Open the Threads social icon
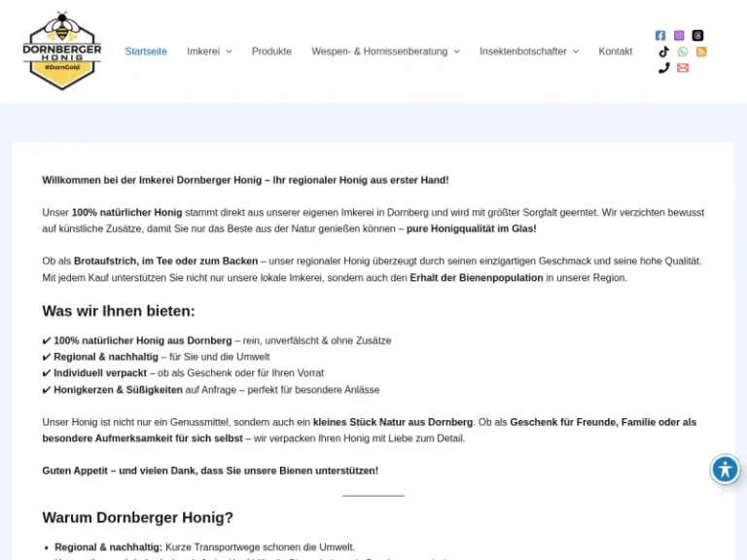The height and width of the screenshot is (560, 747). (x=697, y=36)
